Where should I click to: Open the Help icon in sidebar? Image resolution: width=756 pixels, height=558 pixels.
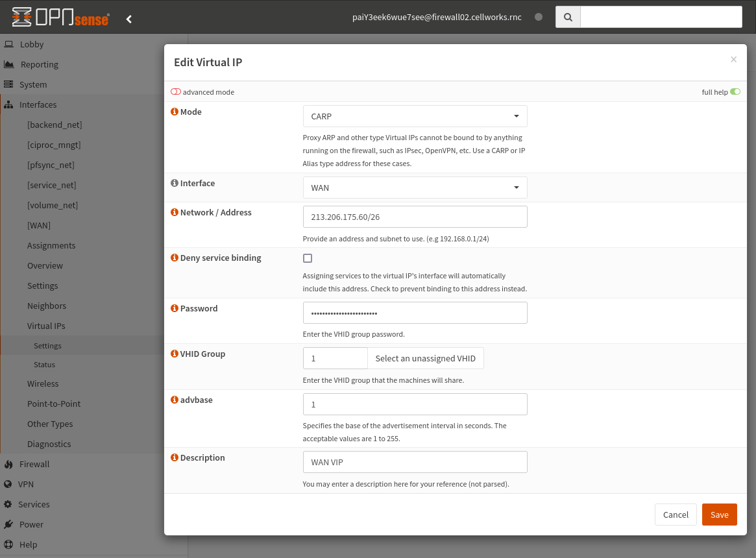pos(8,544)
